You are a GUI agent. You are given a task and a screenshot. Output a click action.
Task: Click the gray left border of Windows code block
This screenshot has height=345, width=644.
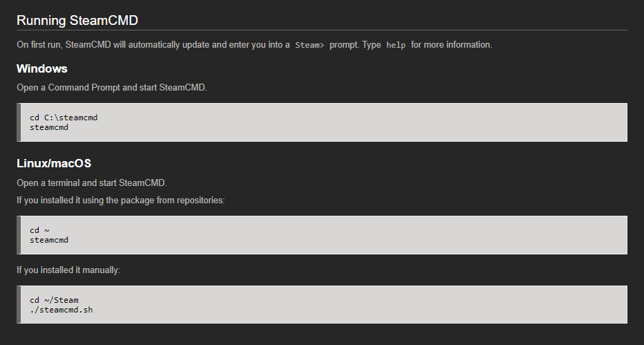coord(19,122)
